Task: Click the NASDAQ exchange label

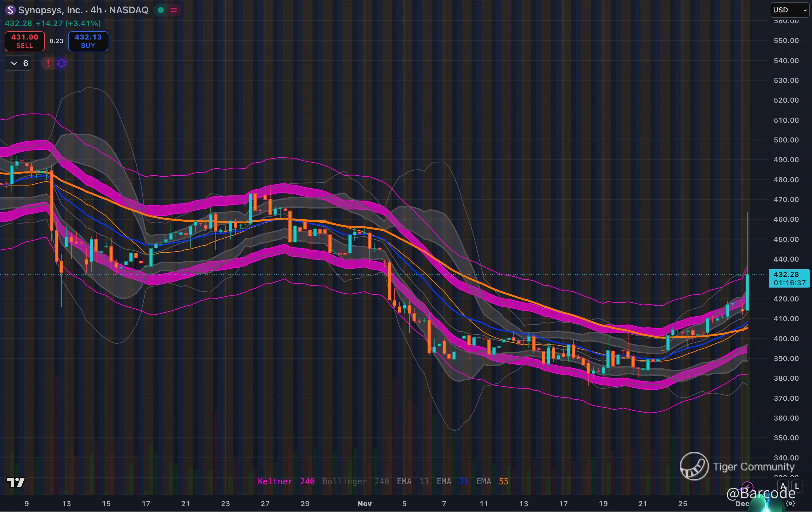Action: (x=128, y=10)
